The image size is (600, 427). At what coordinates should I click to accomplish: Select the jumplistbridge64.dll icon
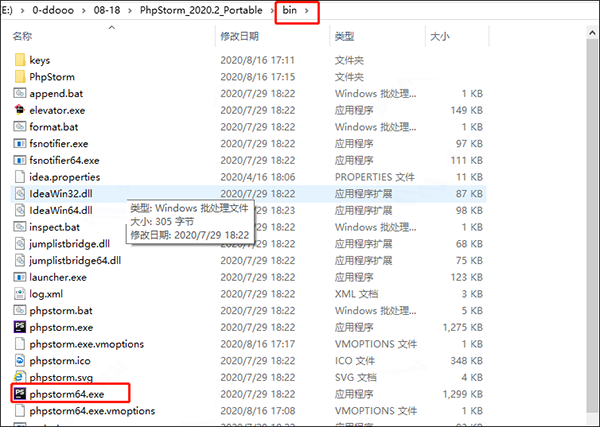coord(20,260)
